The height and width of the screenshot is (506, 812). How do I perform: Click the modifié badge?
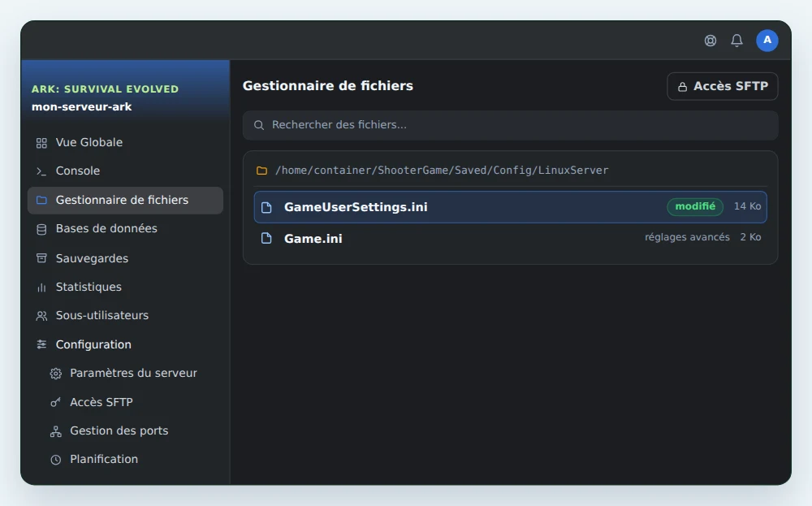tap(695, 206)
